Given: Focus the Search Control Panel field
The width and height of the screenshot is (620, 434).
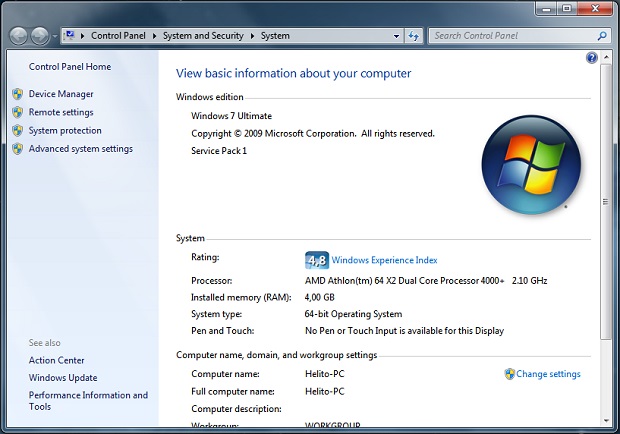Looking at the screenshot, I should (510, 36).
